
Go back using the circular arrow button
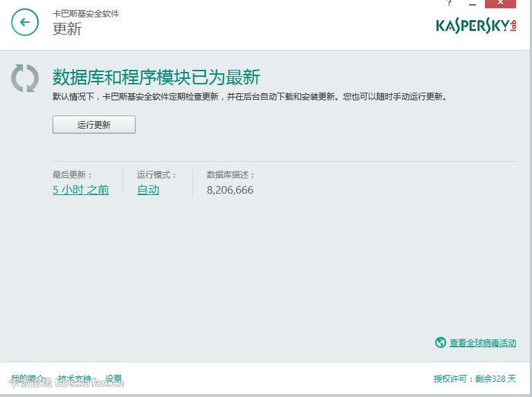tap(25, 22)
